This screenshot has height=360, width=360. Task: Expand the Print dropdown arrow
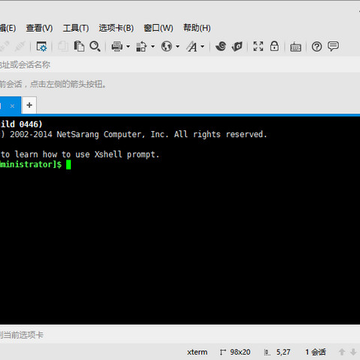128,46
